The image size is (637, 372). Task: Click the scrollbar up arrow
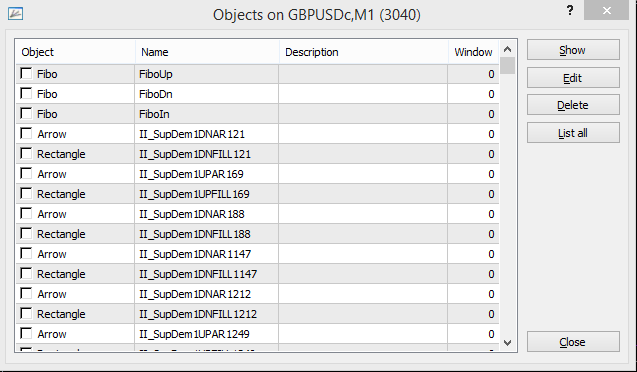[507, 50]
